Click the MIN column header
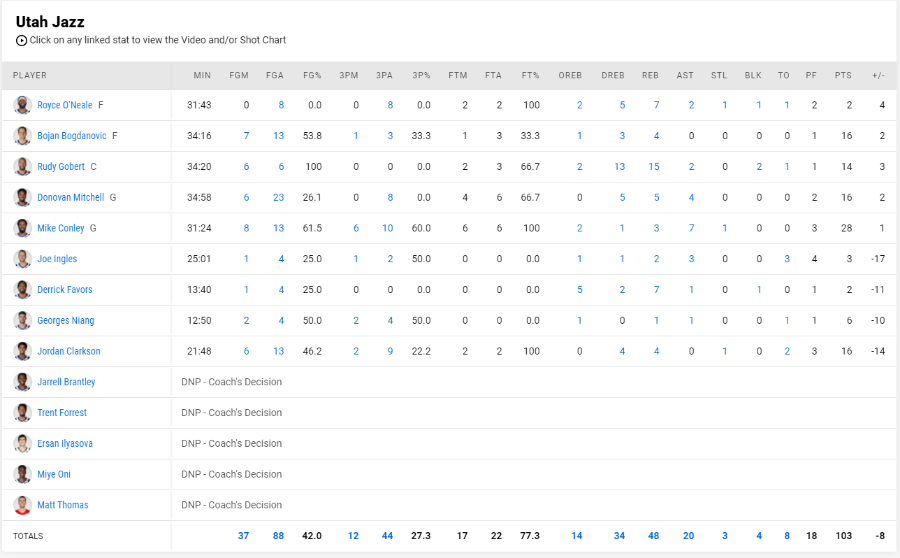The image size is (900, 558). click(202, 75)
